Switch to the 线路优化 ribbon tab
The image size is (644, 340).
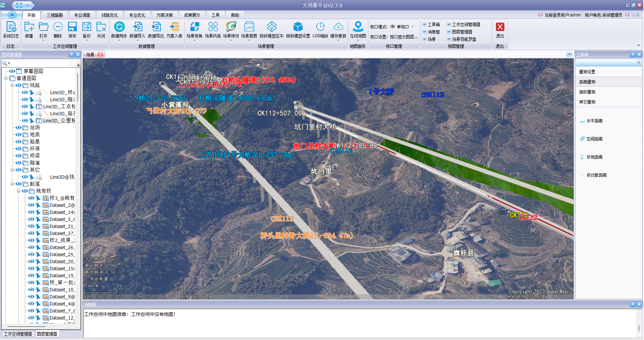110,15
